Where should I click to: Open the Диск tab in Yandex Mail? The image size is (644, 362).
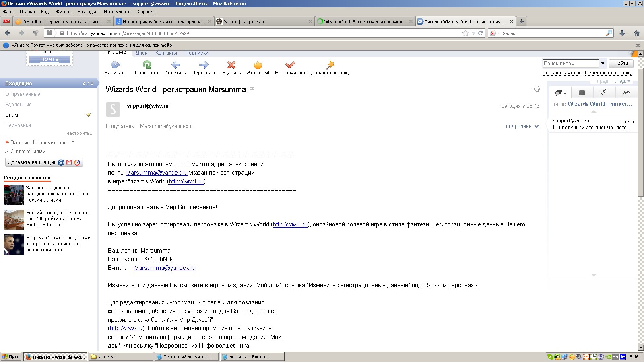141,53
